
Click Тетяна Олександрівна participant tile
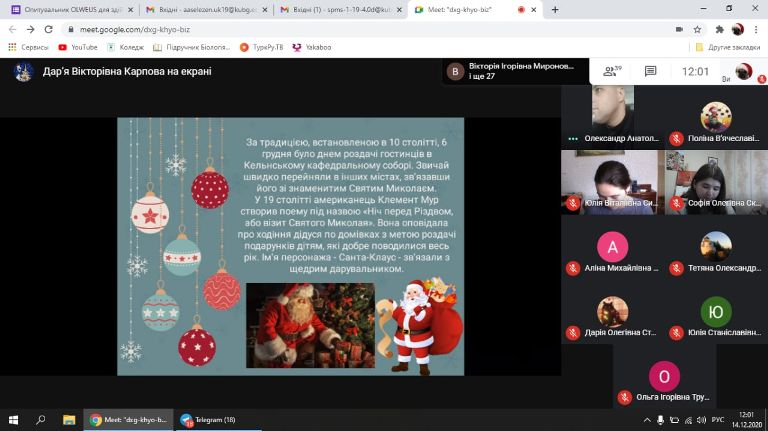coord(716,247)
